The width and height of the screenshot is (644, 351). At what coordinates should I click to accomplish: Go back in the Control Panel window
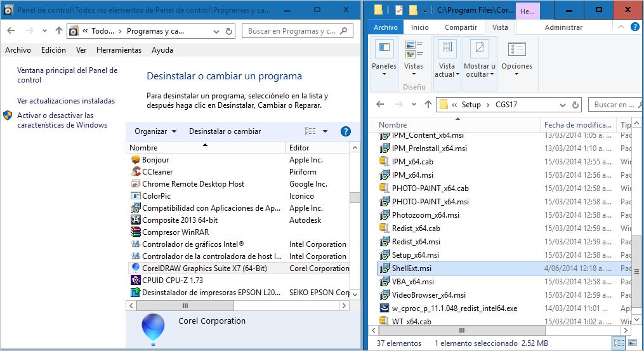point(11,31)
